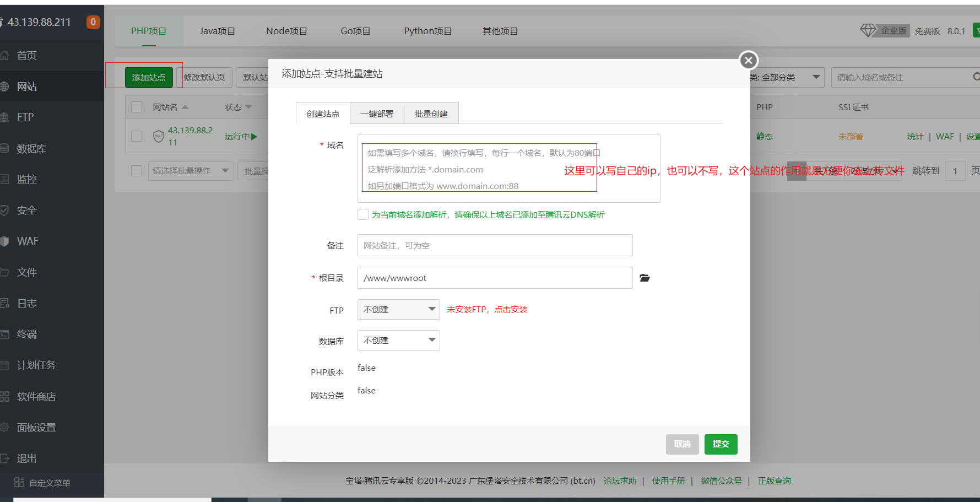This screenshot has height=502, width=980.
Task: Click the enterprise edition diamond icon
Action: click(x=868, y=30)
